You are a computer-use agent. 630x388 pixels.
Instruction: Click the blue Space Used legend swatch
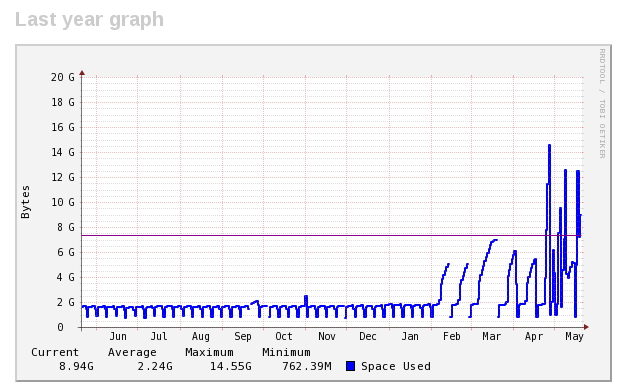tap(350, 366)
